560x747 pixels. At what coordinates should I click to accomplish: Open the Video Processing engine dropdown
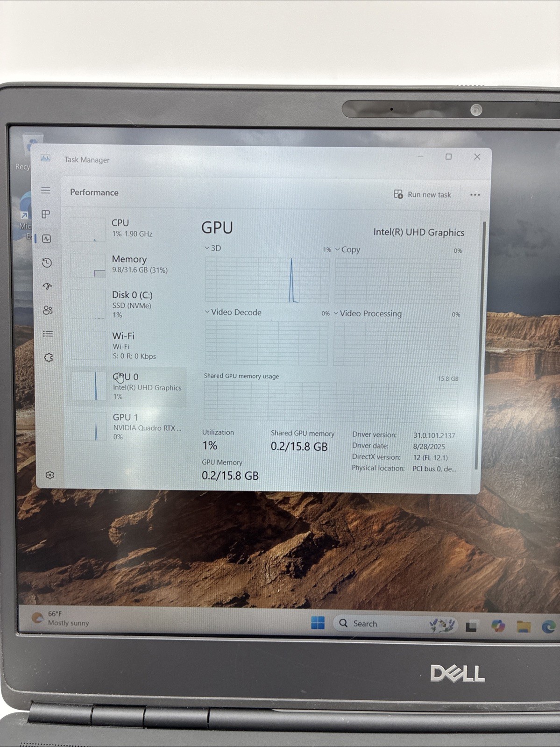[x=368, y=313]
